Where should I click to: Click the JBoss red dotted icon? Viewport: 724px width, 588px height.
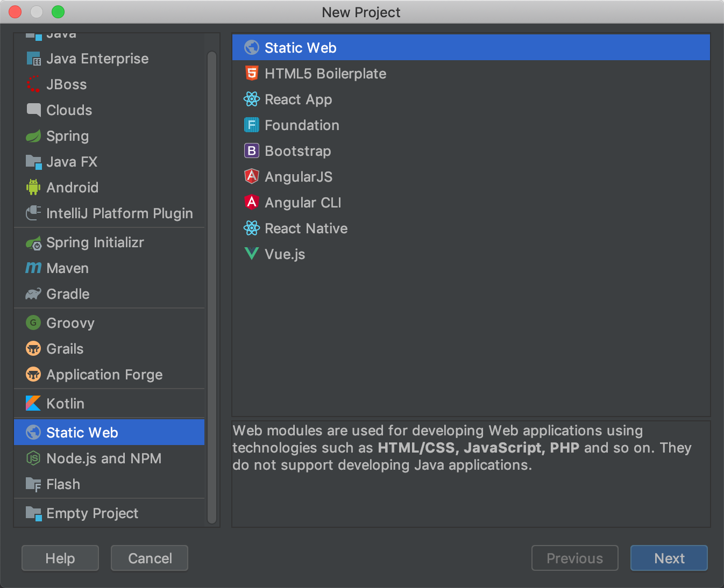33,84
